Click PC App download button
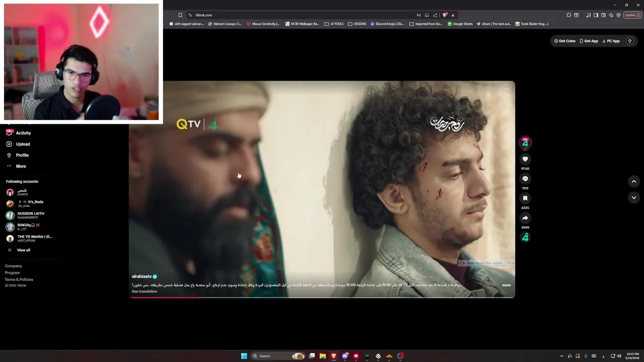The image size is (644, 362). [x=611, y=41]
